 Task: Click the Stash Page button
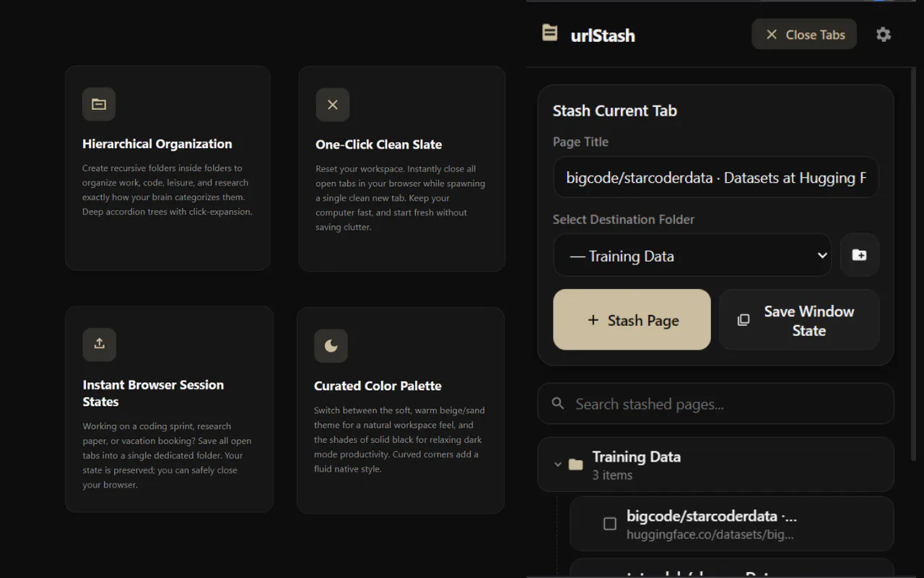(x=632, y=320)
